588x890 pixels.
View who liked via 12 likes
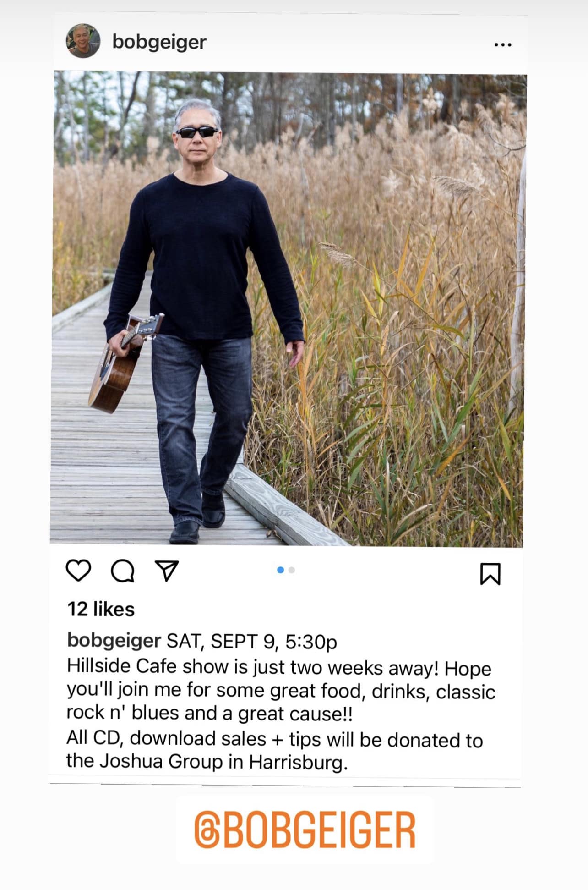click(x=101, y=609)
